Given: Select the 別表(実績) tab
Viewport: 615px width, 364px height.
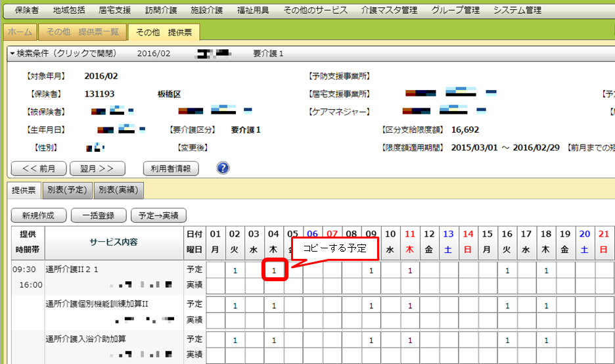Looking at the screenshot, I should (118, 191).
